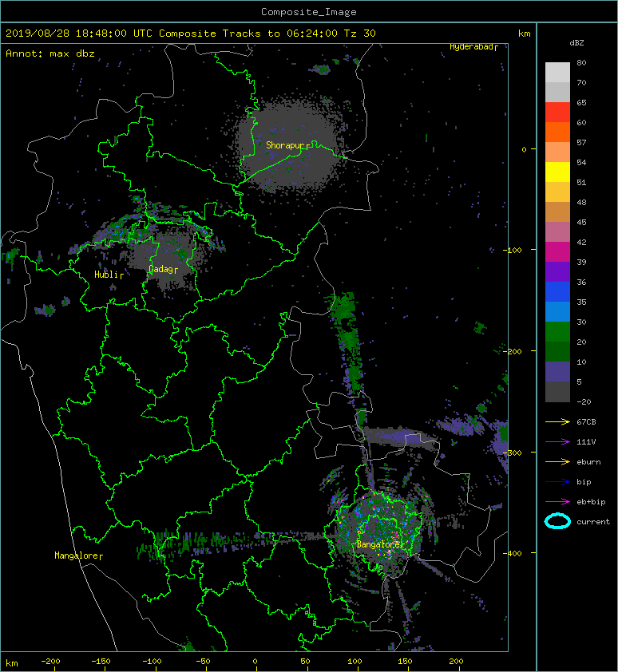Click the -200 tick on the horizontal km axis
Screen dimensions: 618x672
click(x=50, y=662)
